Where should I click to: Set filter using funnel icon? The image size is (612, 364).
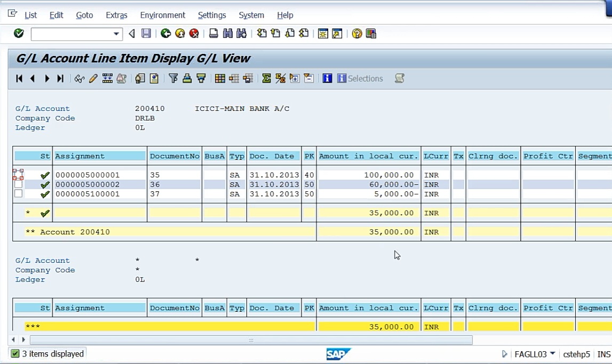coord(173,78)
